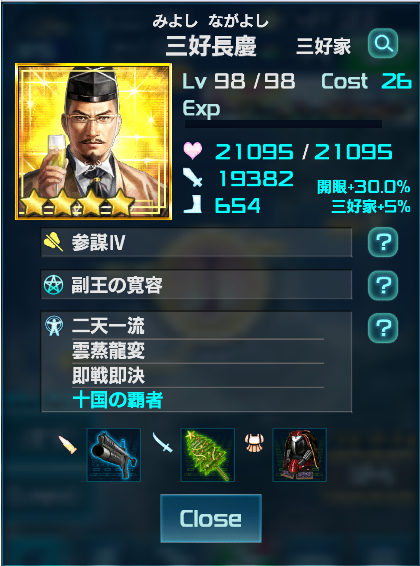The image size is (420, 566).
Task: Select the 即戦即決 skill entry
Action: [x=108, y=375]
